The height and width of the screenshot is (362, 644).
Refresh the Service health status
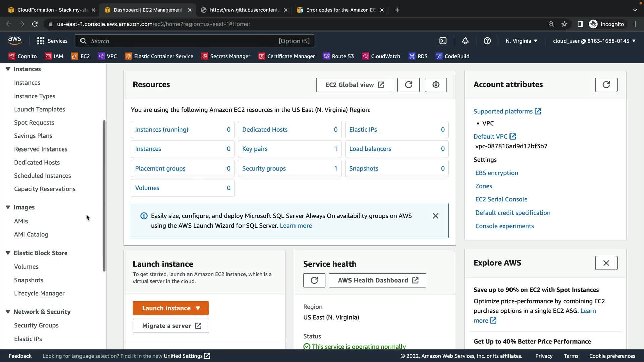pyautogui.click(x=314, y=280)
